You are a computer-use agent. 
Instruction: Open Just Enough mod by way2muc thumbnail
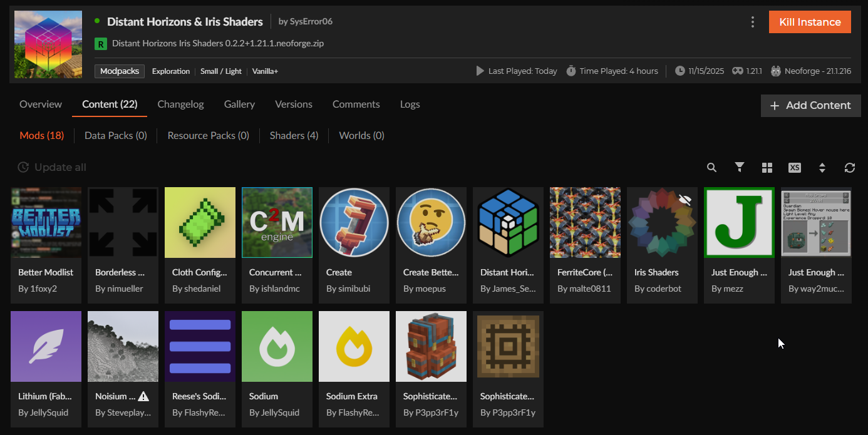(817, 222)
